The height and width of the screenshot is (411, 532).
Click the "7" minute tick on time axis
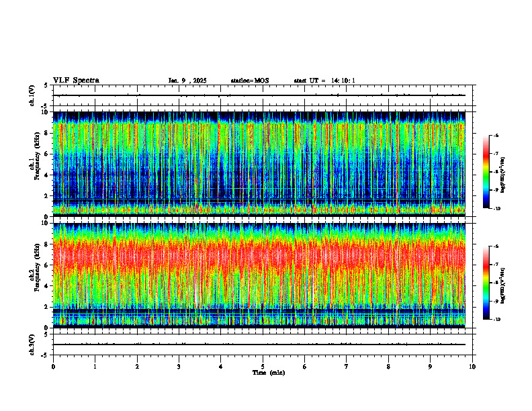click(347, 367)
